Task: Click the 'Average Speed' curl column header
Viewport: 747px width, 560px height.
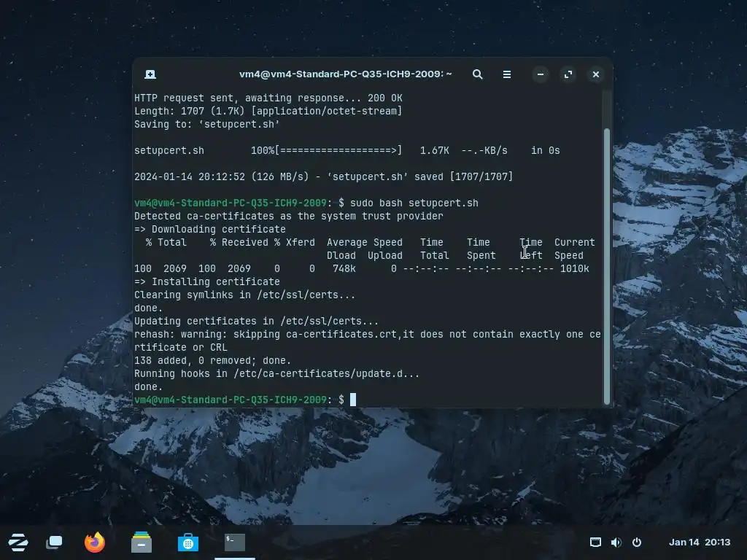Action: pos(365,242)
